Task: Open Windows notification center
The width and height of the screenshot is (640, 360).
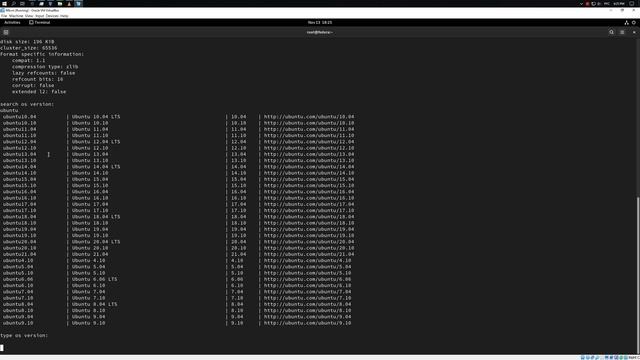Action: (632, 3)
